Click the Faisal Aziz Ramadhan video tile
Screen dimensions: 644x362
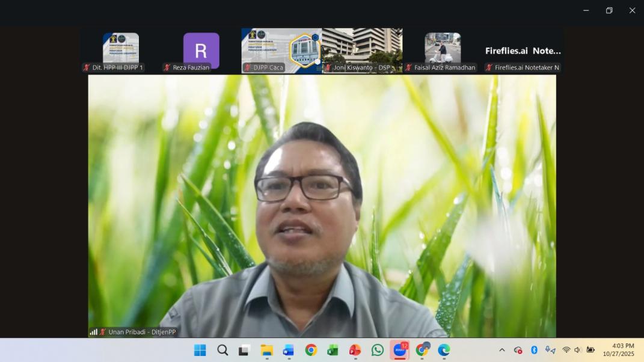[x=443, y=49]
